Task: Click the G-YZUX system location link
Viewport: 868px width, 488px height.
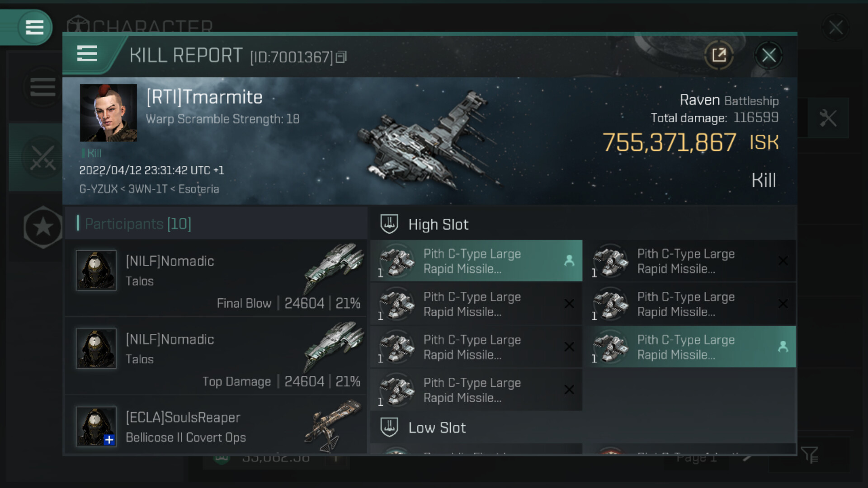Action: (x=98, y=189)
